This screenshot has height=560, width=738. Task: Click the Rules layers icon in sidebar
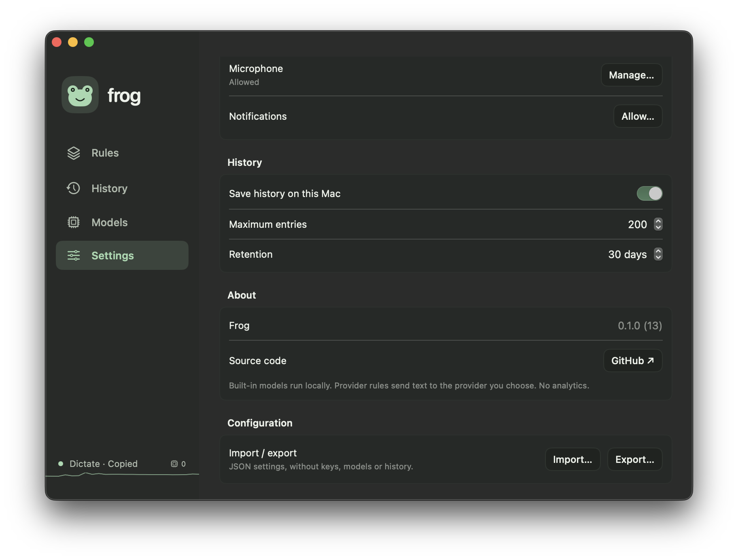coord(74,153)
